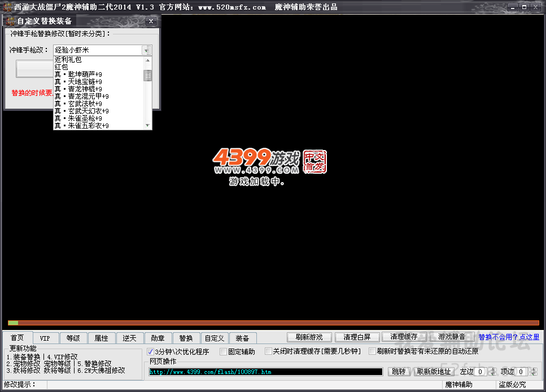546x392 pixels.
Task: Click the 左边 value field
Action: click(x=481, y=372)
